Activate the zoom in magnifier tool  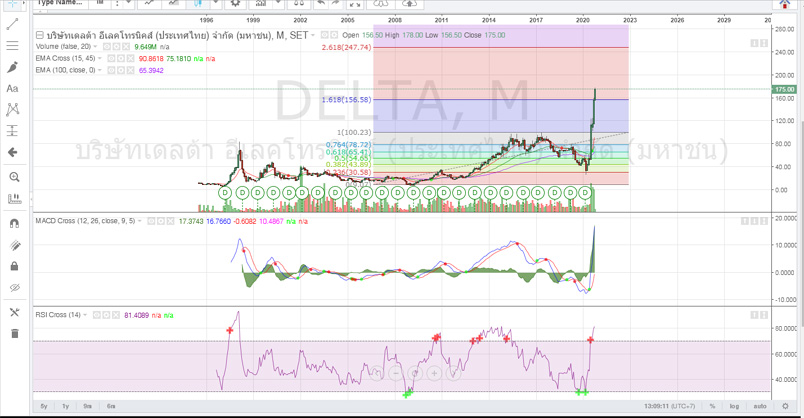[x=14, y=177]
